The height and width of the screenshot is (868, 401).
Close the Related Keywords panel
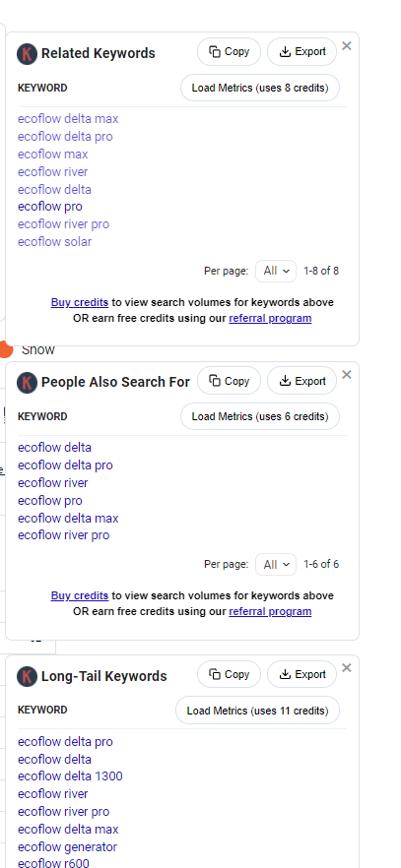(x=347, y=46)
